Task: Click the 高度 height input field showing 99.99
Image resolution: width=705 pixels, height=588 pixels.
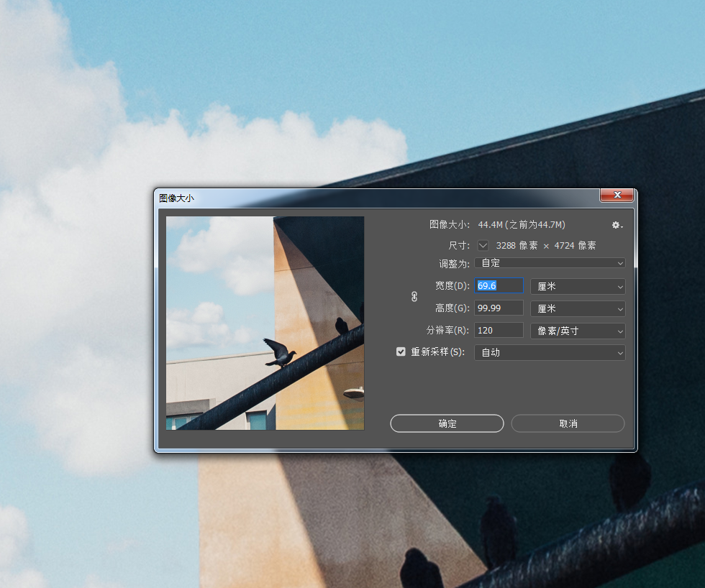Action: 499,308
